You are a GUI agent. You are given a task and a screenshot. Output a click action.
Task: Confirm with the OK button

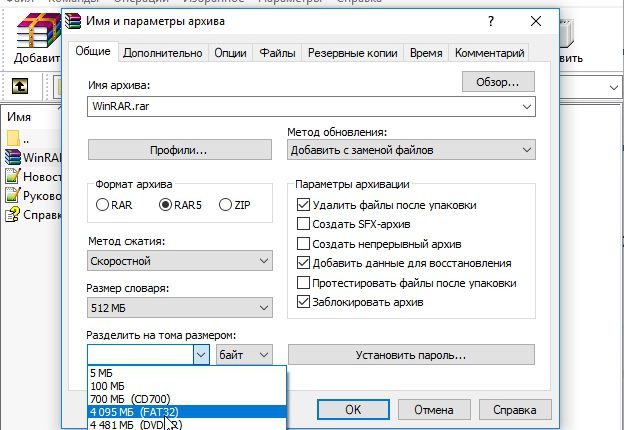[x=353, y=410]
